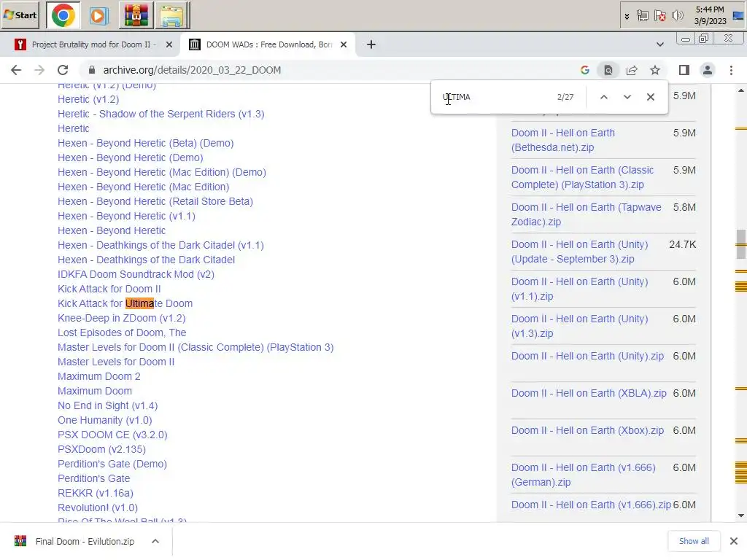Select the DOOM WADs tab

click(x=267, y=44)
